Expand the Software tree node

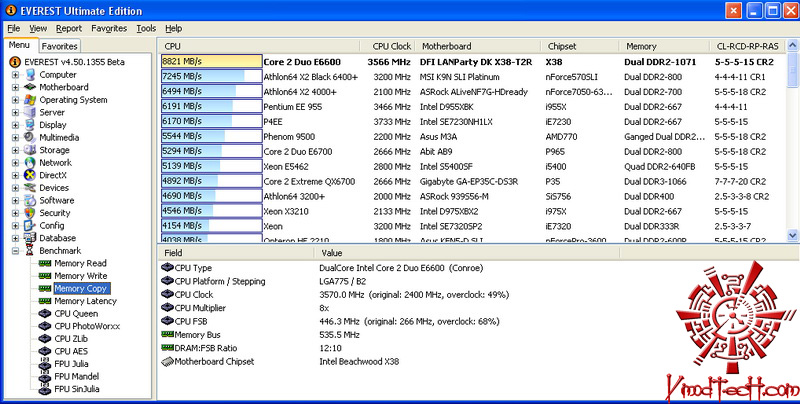tap(15, 200)
